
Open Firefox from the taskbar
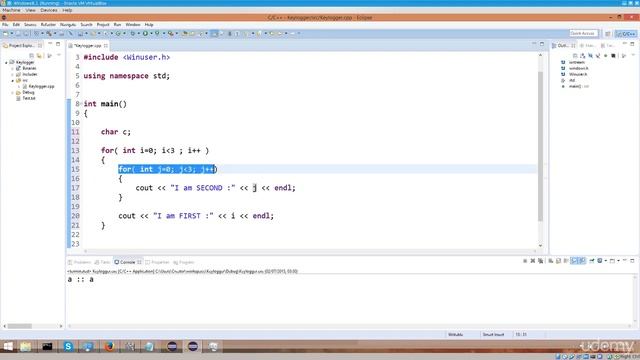pyautogui.click(x=109, y=347)
